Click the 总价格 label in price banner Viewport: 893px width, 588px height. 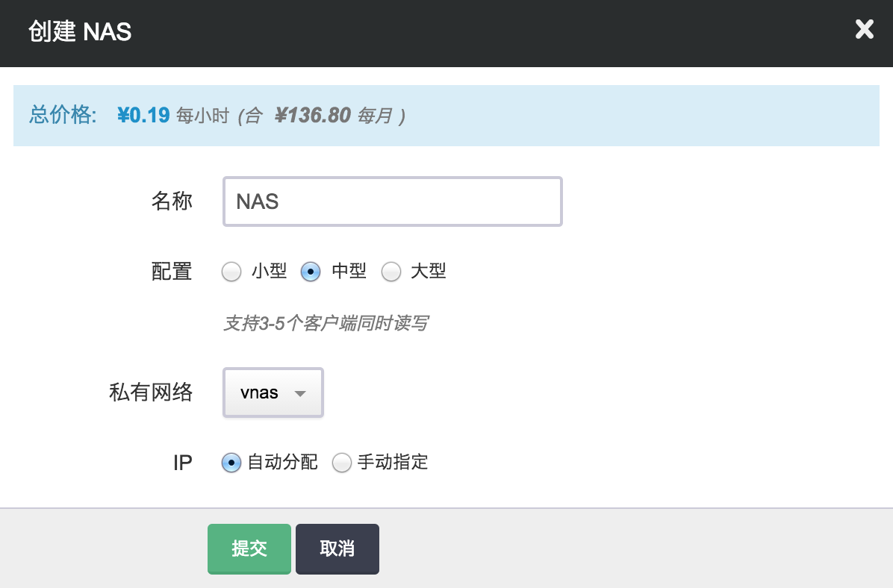pos(63,116)
